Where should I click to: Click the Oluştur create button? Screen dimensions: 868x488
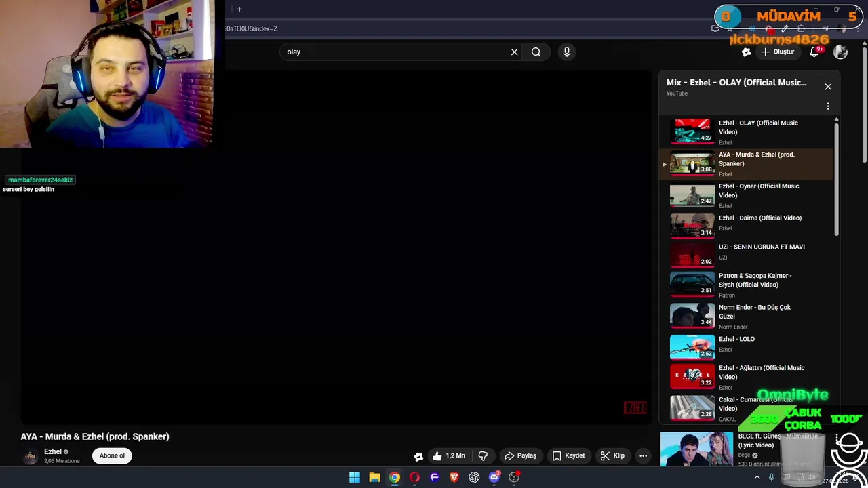click(x=777, y=52)
